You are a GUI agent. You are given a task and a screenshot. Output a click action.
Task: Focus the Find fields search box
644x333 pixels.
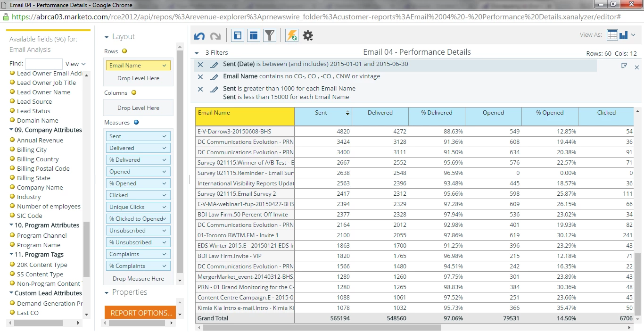(x=43, y=64)
